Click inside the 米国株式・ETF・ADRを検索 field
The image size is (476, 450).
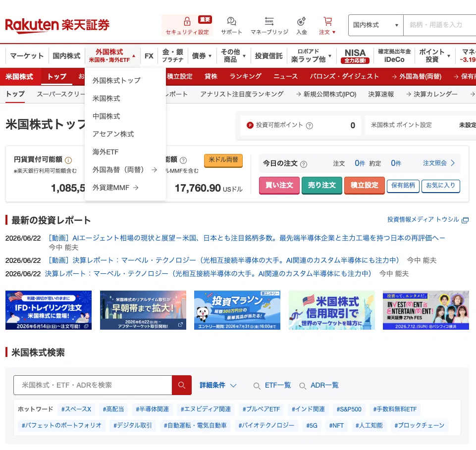[x=93, y=385]
